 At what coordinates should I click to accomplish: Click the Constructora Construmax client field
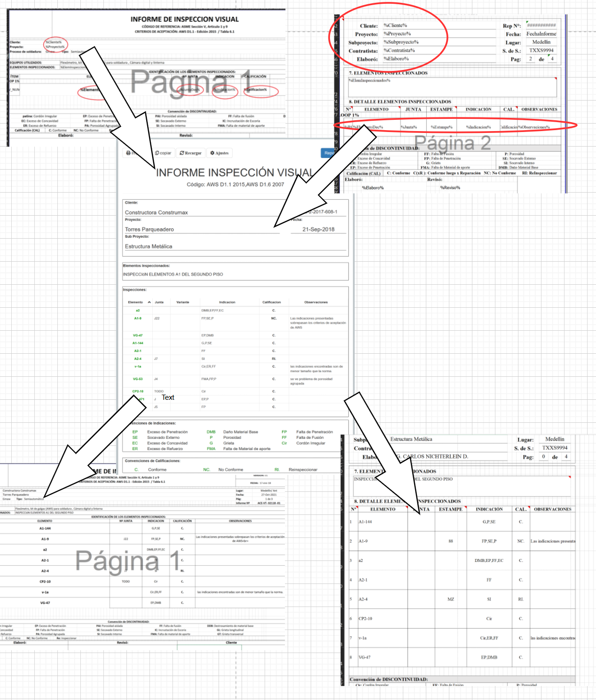tap(157, 213)
